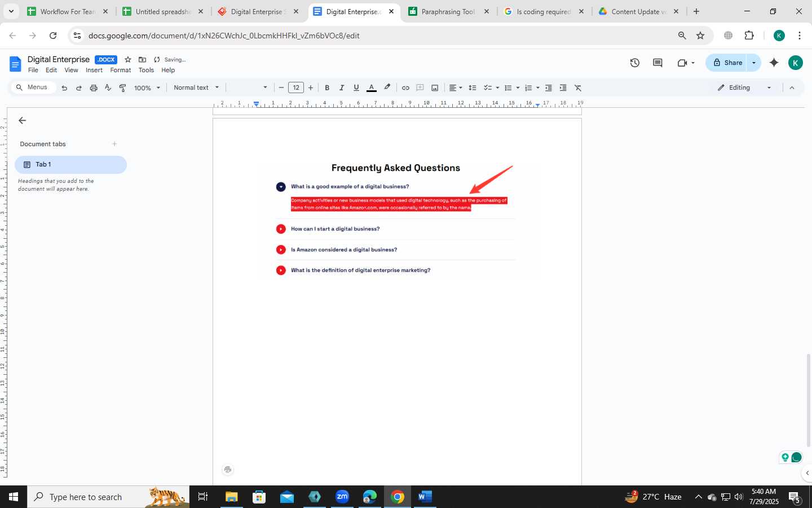Image resolution: width=812 pixels, height=508 pixels.
Task: Click the Redo icon in toolbar
Action: 79,88
